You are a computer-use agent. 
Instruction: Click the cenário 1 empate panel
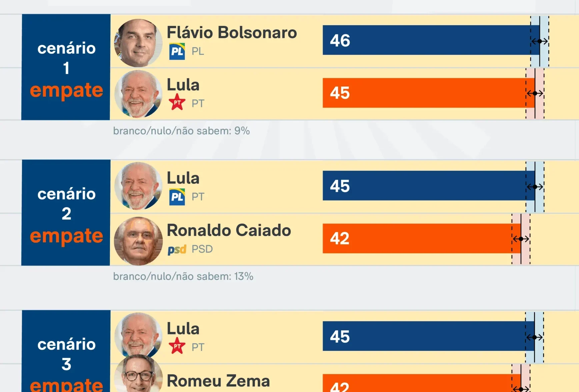(66, 67)
